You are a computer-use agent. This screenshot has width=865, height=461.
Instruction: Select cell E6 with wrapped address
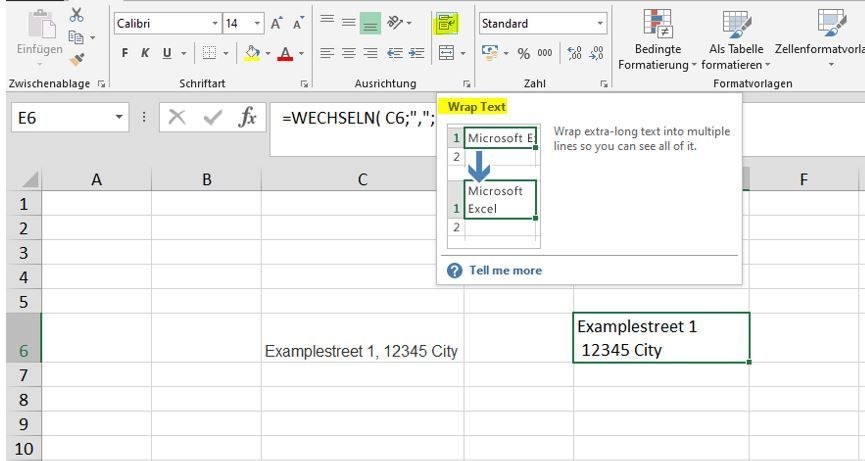(x=661, y=337)
